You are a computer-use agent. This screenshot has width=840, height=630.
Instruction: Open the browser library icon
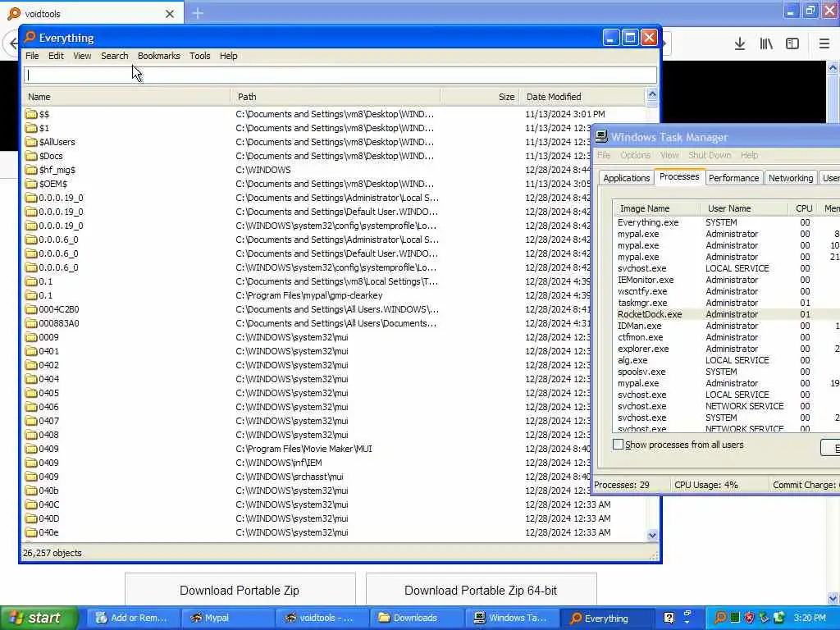[x=766, y=43]
